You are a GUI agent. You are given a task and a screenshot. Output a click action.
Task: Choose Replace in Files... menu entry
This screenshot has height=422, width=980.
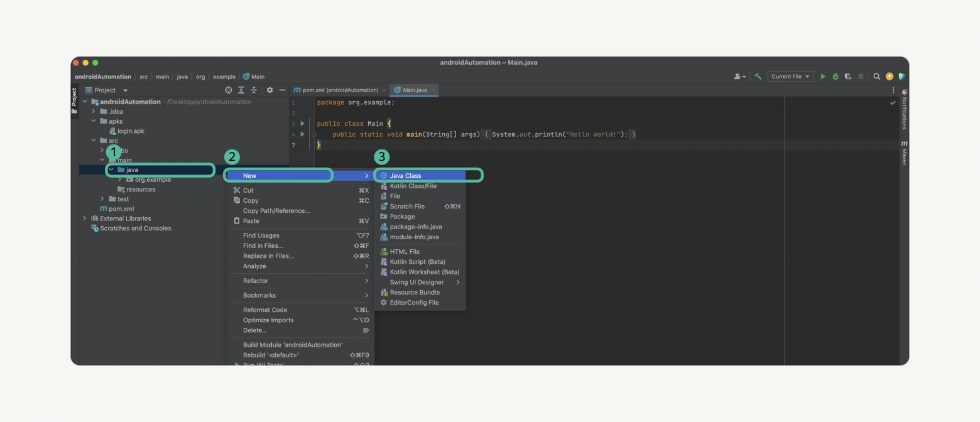[x=300, y=256]
